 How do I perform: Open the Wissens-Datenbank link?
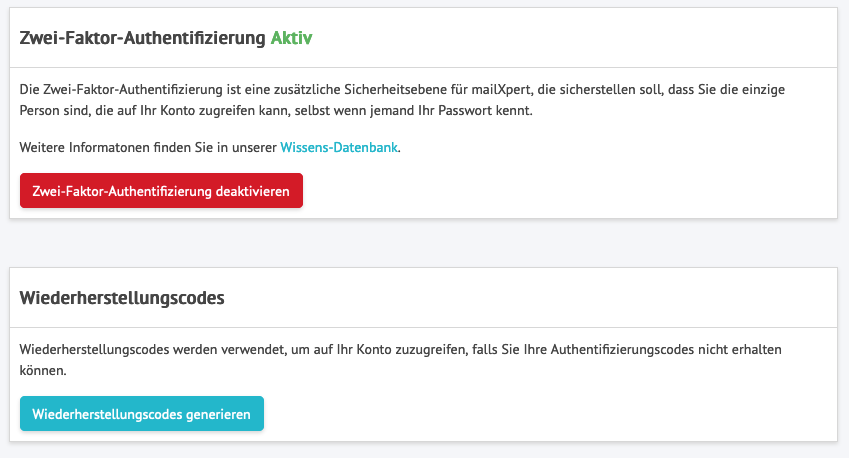pyautogui.click(x=339, y=147)
